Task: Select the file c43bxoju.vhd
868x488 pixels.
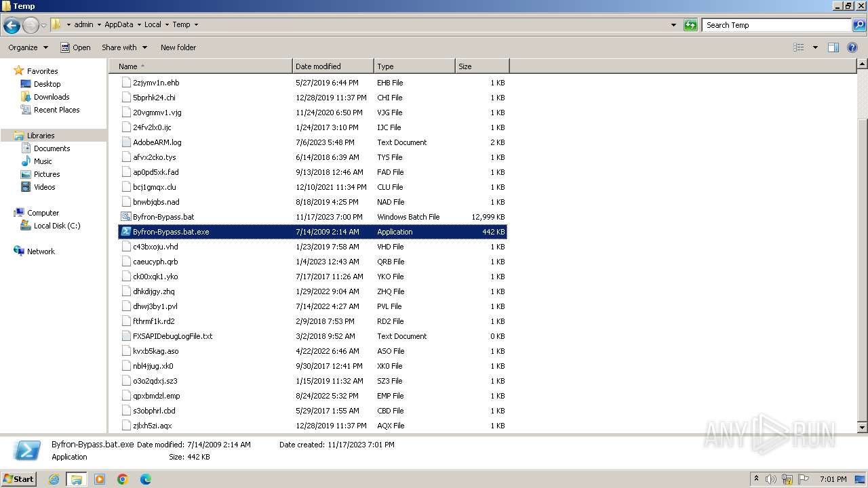Action: 155,247
